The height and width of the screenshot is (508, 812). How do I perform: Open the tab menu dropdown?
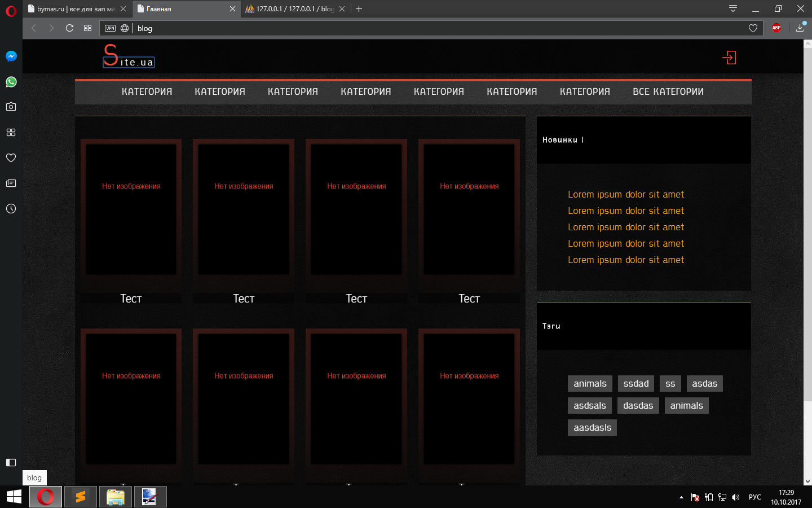pos(732,8)
